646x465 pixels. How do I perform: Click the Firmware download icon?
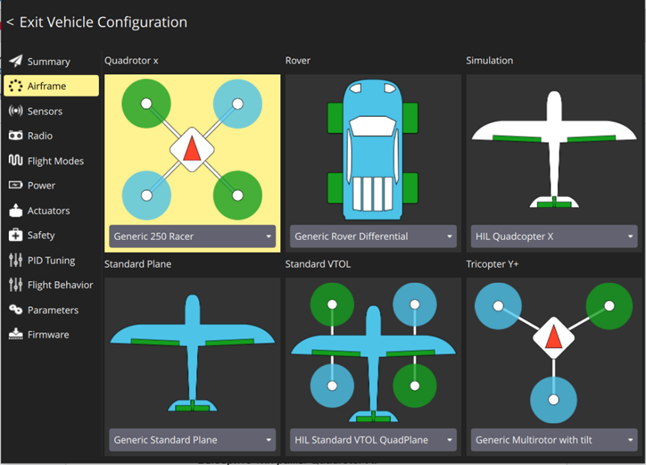[x=16, y=334]
